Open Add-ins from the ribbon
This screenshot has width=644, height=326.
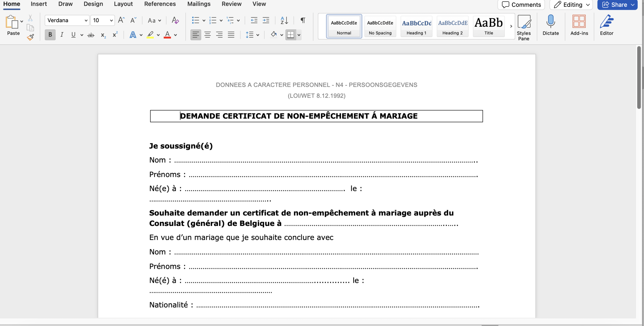click(x=579, y=25)
